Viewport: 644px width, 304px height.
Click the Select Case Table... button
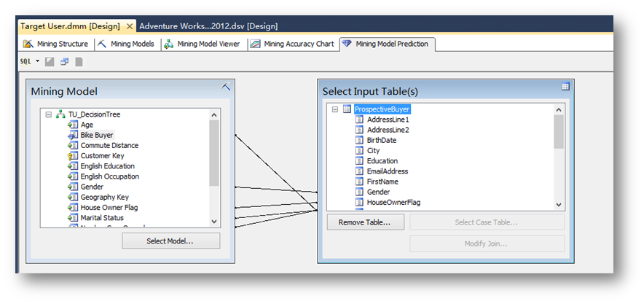tap(487, 222)
